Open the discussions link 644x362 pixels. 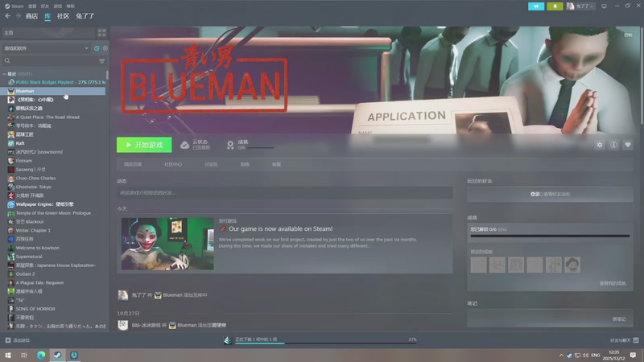click(x=211, y=164)
